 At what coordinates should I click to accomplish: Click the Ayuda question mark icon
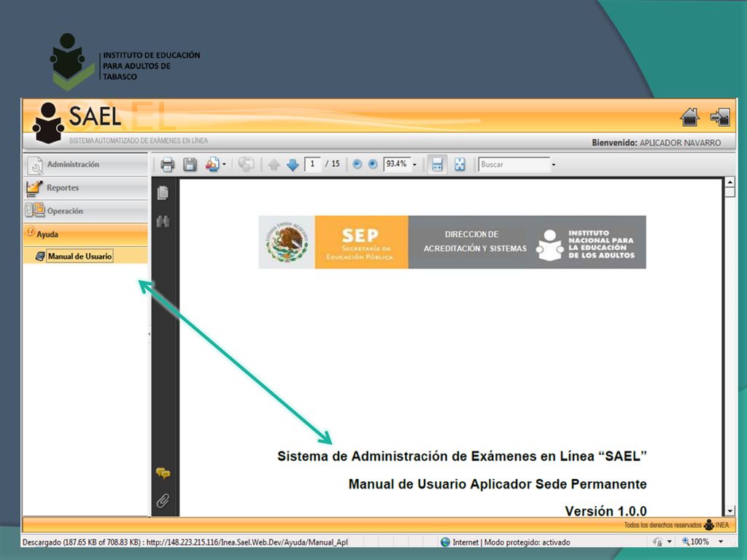[30, 231]
